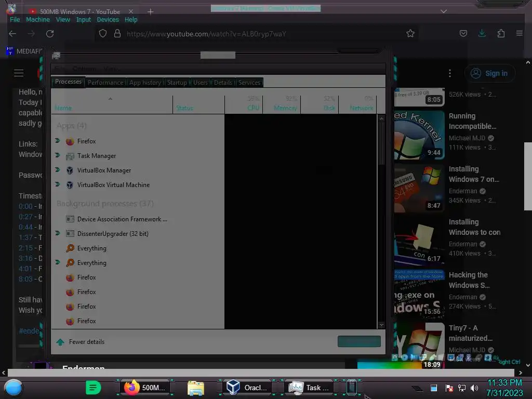The image size is (532, 399).
Task: Bookmark this page with the star
Action: 410,33
